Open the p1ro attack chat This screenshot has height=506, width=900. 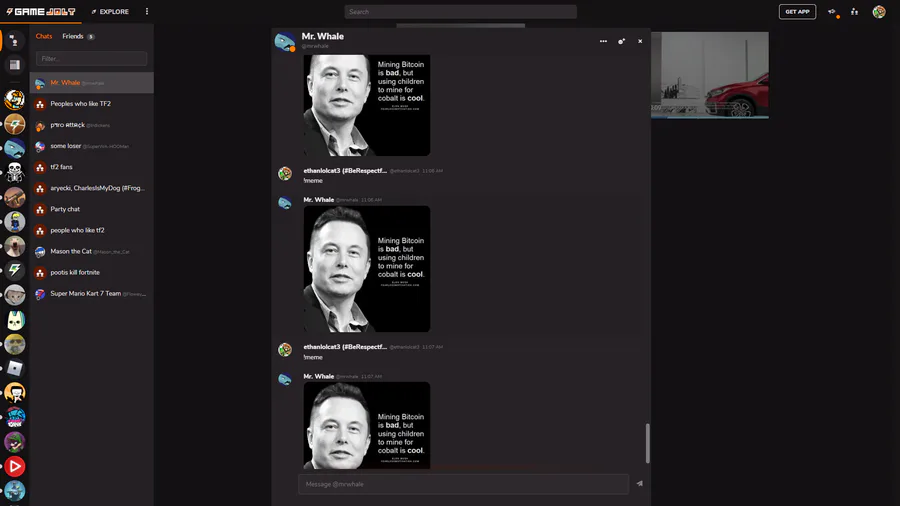click(x=92, y=125)
